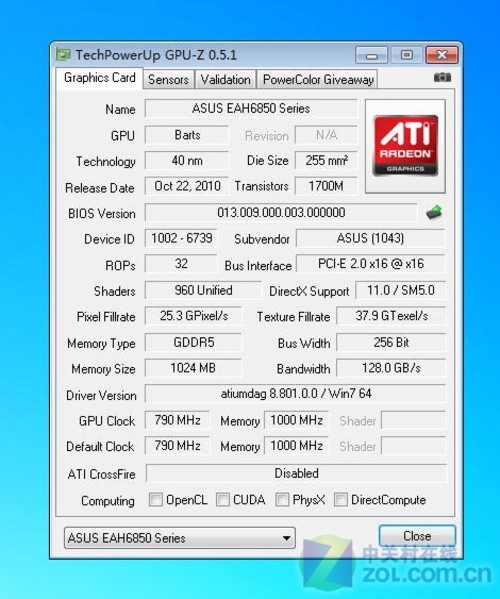Viewport: 500px width, 599px height.
Task: Open the Validation tab
Action: 225,79
